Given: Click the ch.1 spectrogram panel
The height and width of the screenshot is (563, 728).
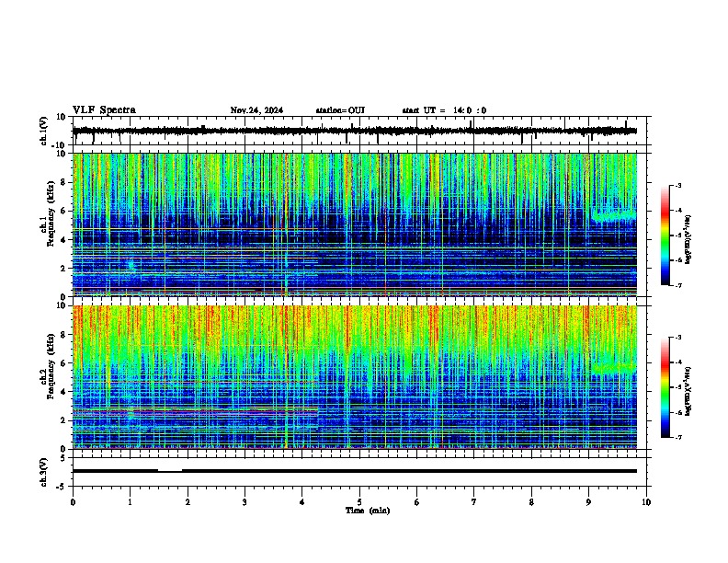Looking at the screenshot, I should tap(355, 224).
